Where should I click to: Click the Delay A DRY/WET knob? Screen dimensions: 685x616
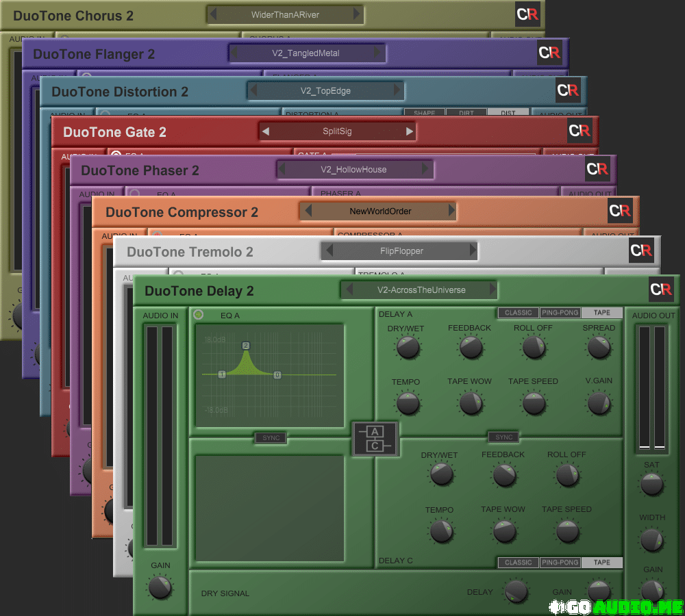[x=408, y=348]
